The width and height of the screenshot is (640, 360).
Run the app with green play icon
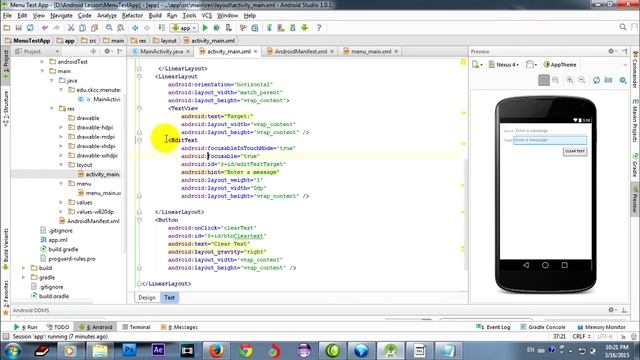[205, 28]
